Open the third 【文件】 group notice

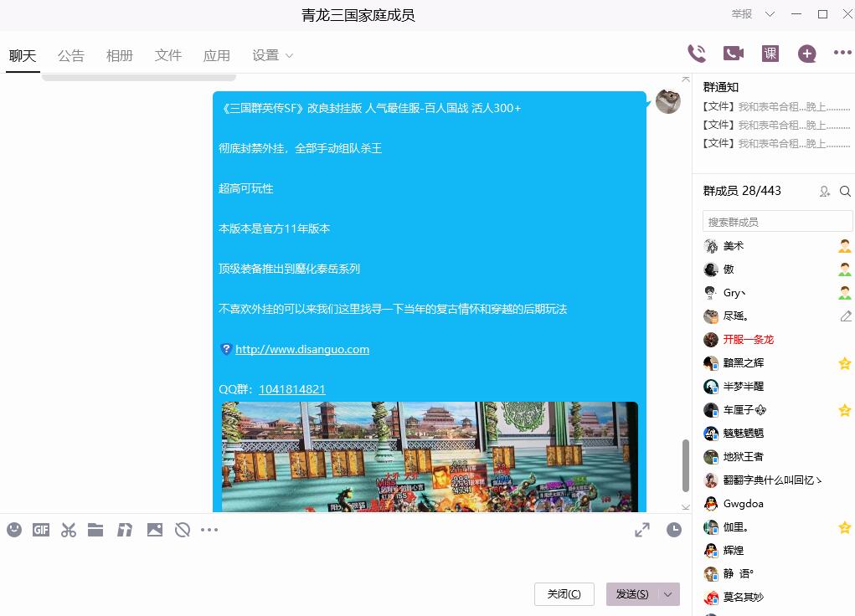tap(776, 143)
